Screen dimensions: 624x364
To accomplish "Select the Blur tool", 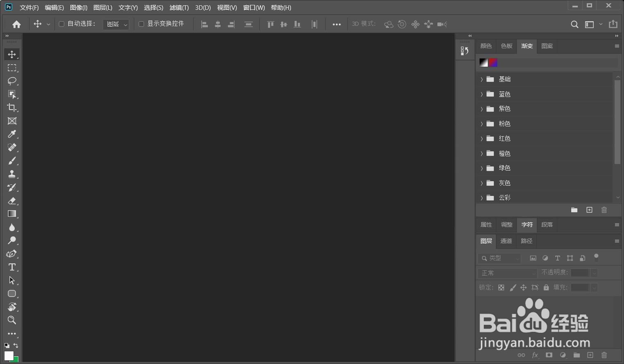I will (x=12, y=227).
